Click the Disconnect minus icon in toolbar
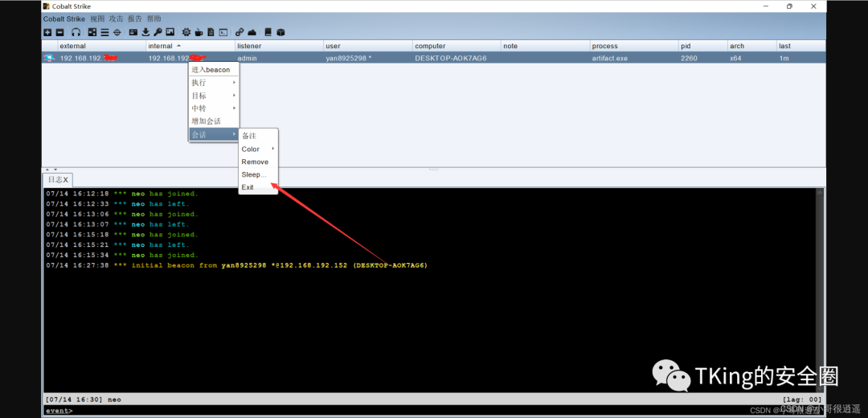Viewport: 868px width, 418px height. (x=59, y=33)
